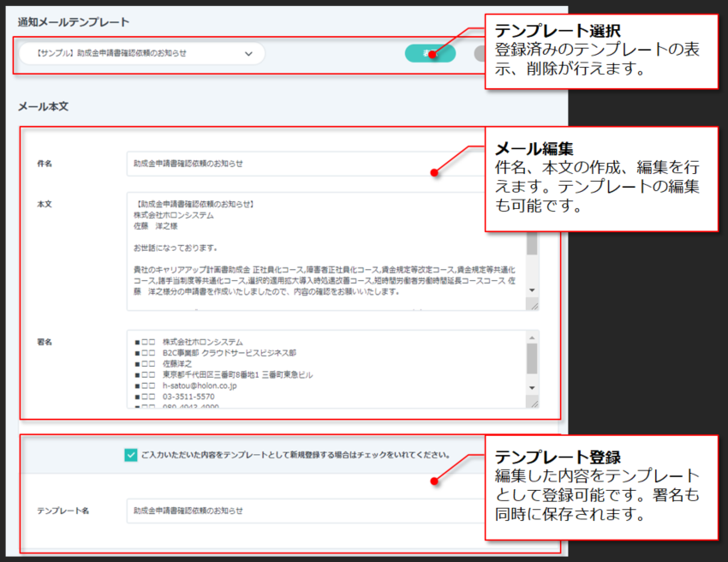
Task: Click the テンプレート選択 callout box
Action: coord(601,50)
